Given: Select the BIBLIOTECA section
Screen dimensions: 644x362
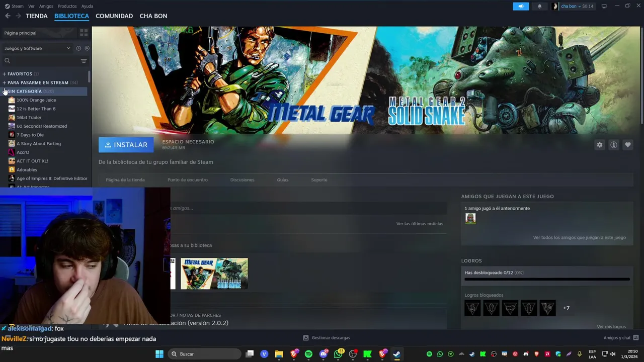Looking at the screenshot, I should click(71, 16).
